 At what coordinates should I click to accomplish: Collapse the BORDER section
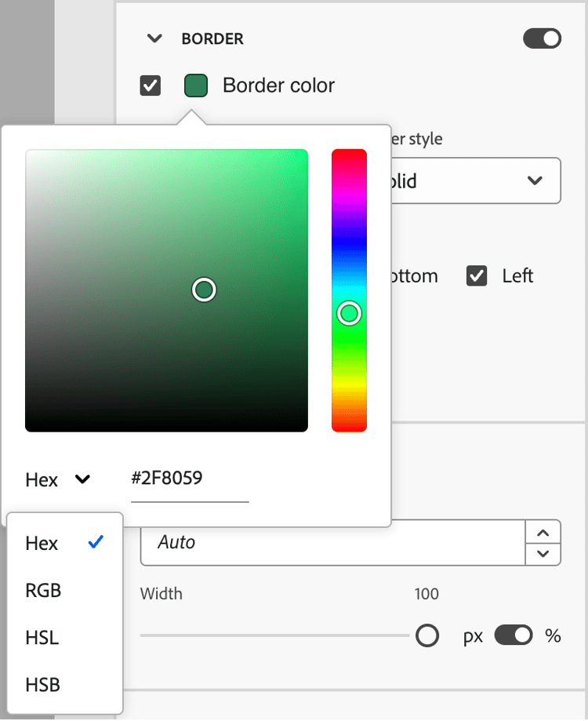coord(154,38)
